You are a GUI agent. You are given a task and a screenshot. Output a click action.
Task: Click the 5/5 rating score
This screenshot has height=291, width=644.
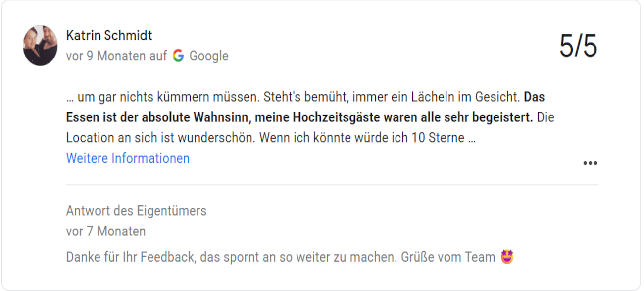pos(578,46)
